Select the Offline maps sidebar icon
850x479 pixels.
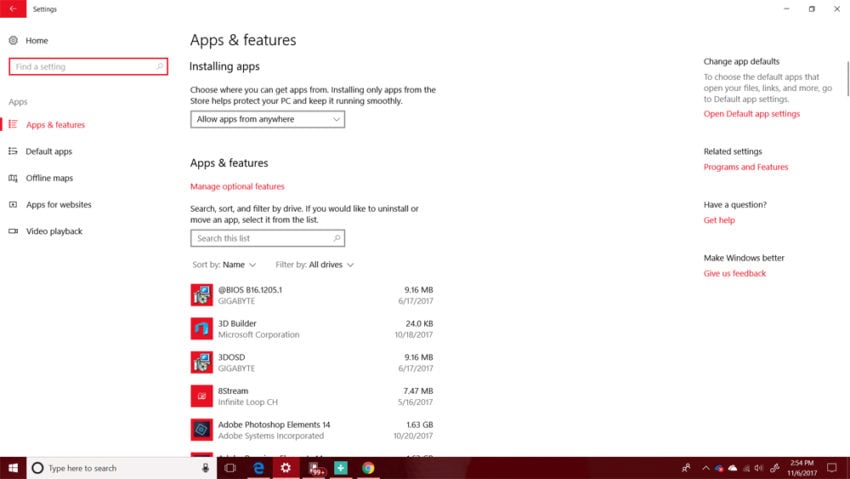[13, 178]
